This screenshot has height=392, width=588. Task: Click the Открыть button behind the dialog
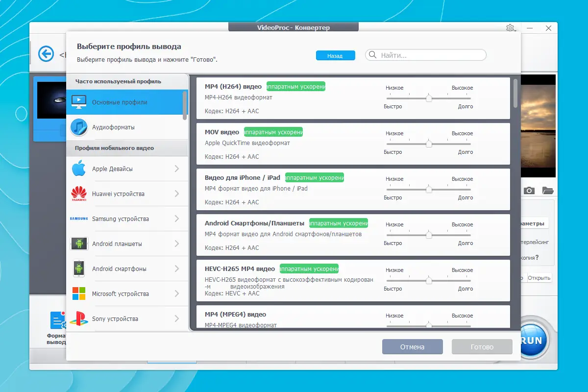pyautogui.click(x=539, y=278)
